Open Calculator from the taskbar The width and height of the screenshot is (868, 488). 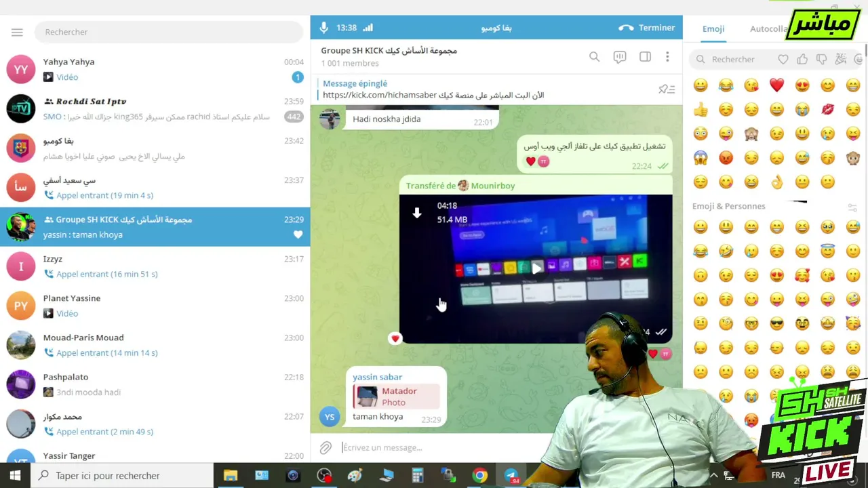point(417,476)
